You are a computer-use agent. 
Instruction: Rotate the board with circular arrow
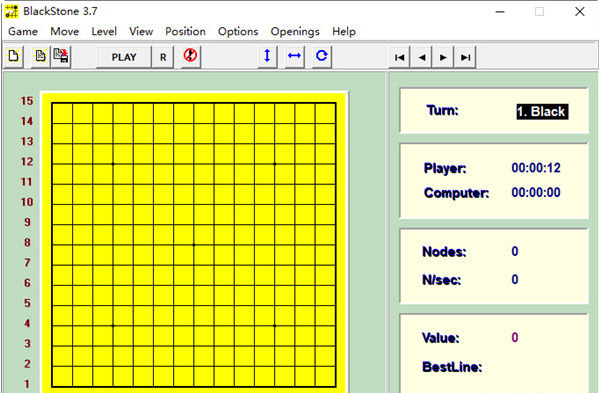point(321,56)
